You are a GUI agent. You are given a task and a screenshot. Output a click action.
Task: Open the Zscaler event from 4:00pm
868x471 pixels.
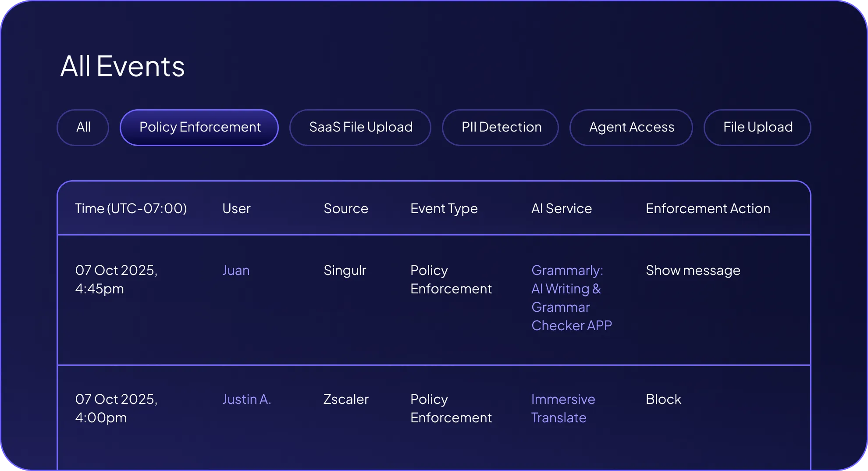click(434, 408)
